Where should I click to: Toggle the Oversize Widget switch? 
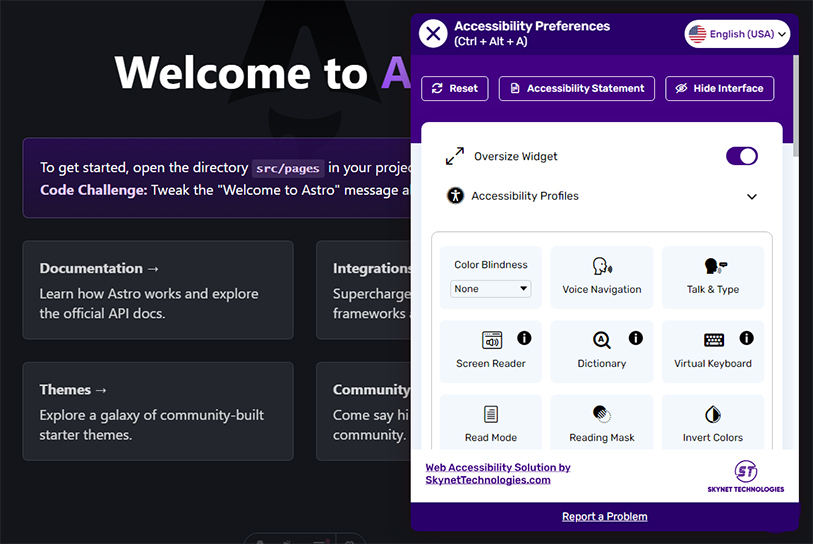pyautogui.click(x=741, y=156)
